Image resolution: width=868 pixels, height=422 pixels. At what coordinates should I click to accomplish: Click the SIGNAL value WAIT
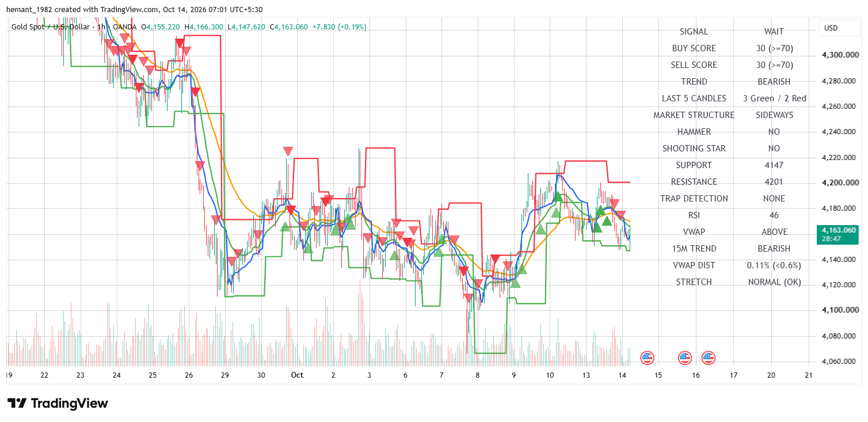click(x=774, y=32)
